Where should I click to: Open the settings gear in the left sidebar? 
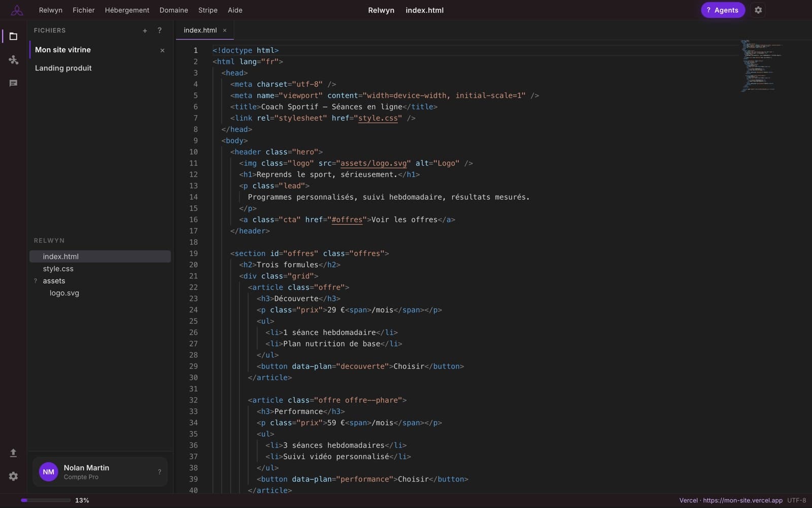(x=13, y=476)
